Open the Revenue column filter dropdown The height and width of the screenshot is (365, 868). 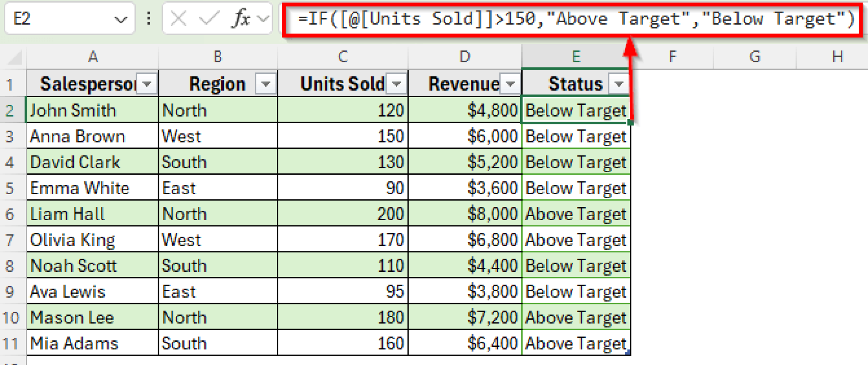511,84
